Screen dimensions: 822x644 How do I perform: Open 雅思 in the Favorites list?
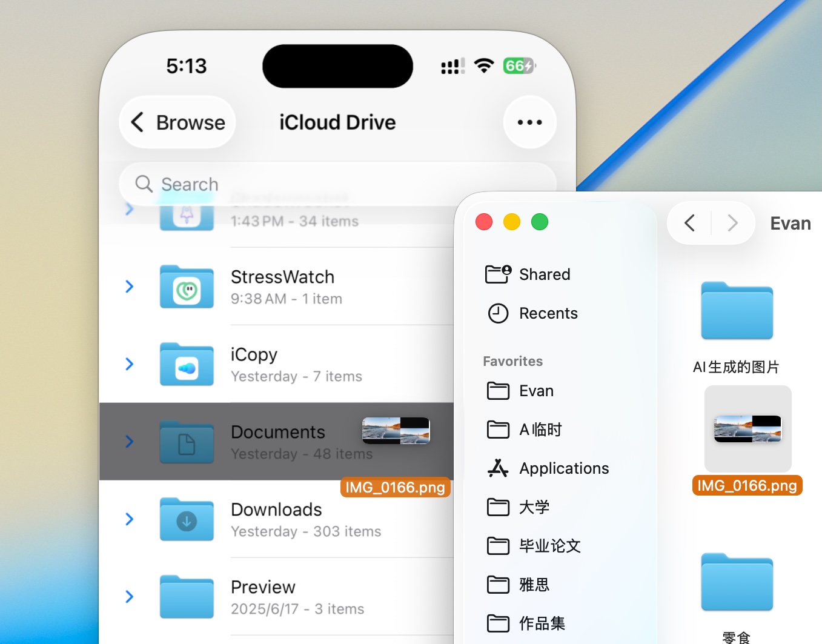(534, 585)
